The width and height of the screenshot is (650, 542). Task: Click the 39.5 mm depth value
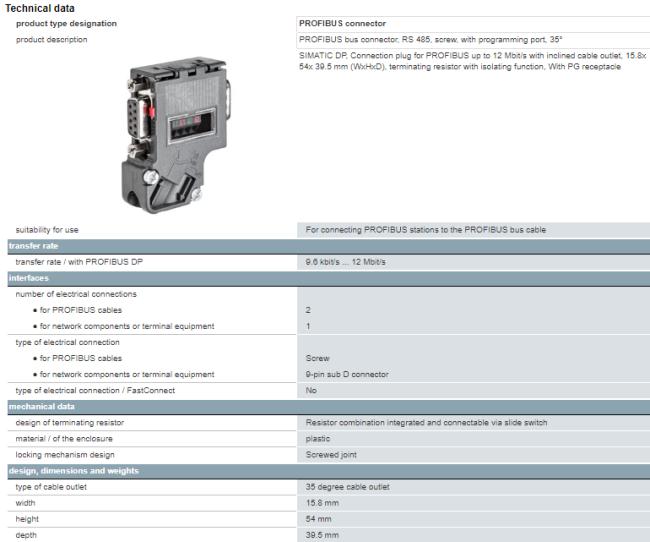coord(322,535)
